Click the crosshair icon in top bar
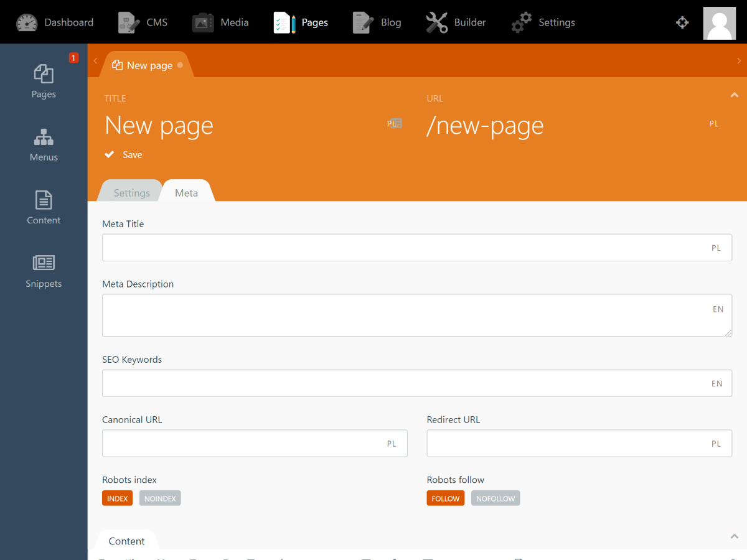This screenshot has width=747, height=560. pyautogui.click(x=682, y=22)
